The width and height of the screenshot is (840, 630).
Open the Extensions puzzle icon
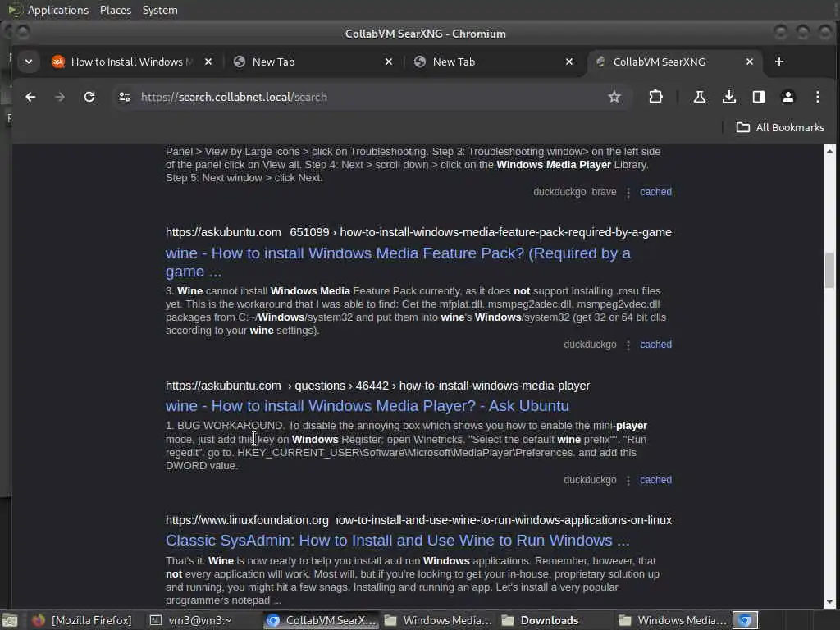click(655, 97)
